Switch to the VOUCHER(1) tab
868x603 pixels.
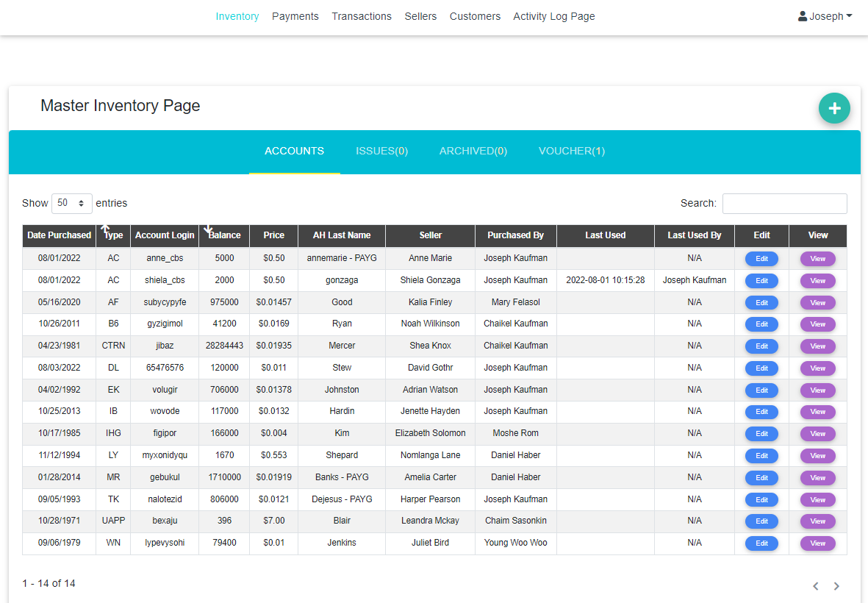(x=571, y=151)
